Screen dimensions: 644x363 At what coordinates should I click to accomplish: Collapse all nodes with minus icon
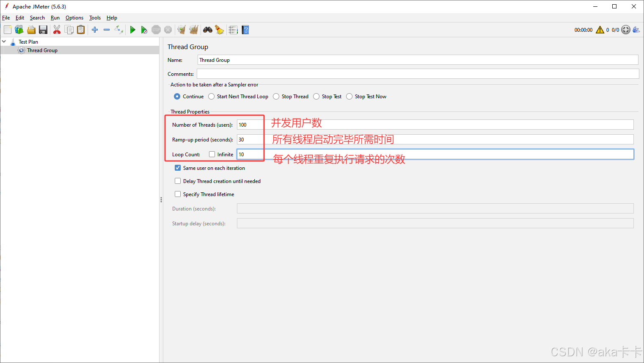click(107, 30)
